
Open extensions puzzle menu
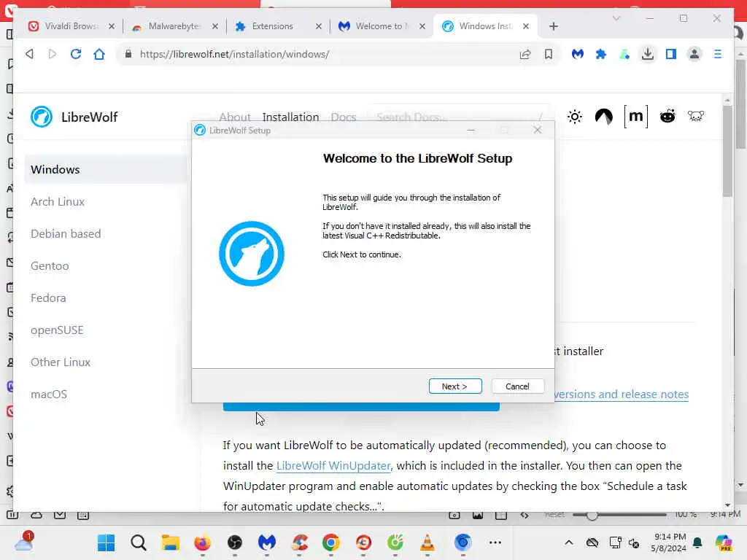[601, 54]
